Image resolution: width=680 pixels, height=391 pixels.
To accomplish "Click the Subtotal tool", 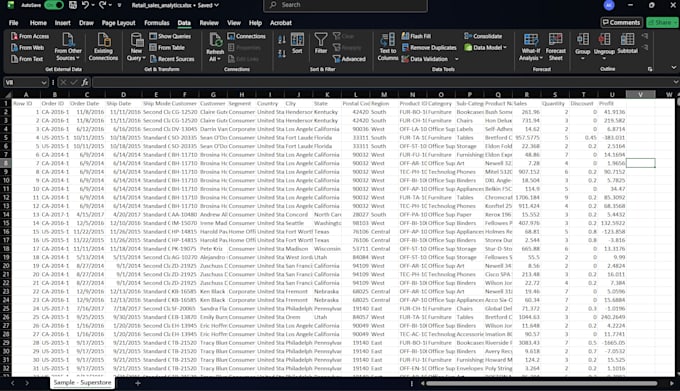I will click(x=627, y=43).
